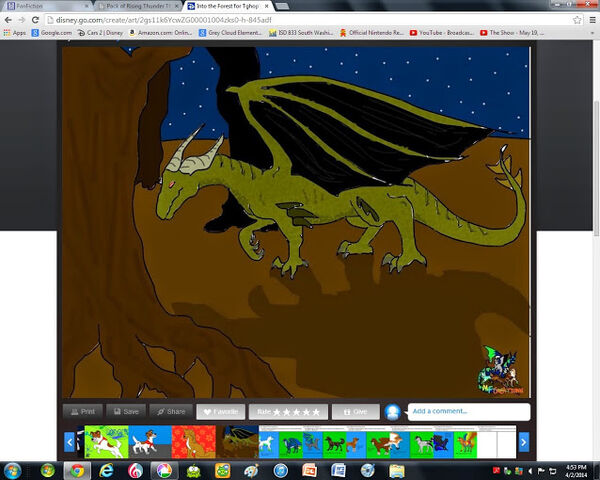The width and height of the screenshot is (600, 480).
Task: Close the Into the Forest tab
Action: 267,6
